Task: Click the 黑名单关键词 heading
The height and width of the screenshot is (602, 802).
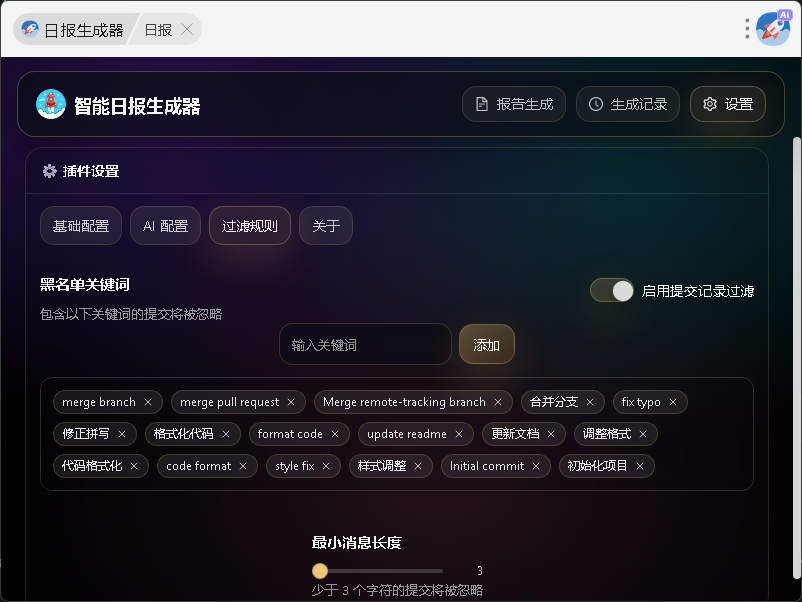Action: (x=85, y=284)
